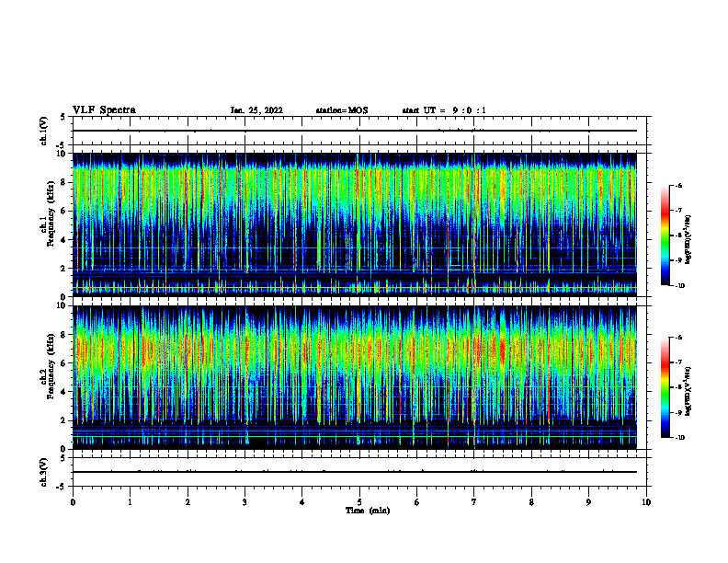Click the ch.2 spectrogram color bar
Screen dimensions: 728x563
click(x=665, y=387)
